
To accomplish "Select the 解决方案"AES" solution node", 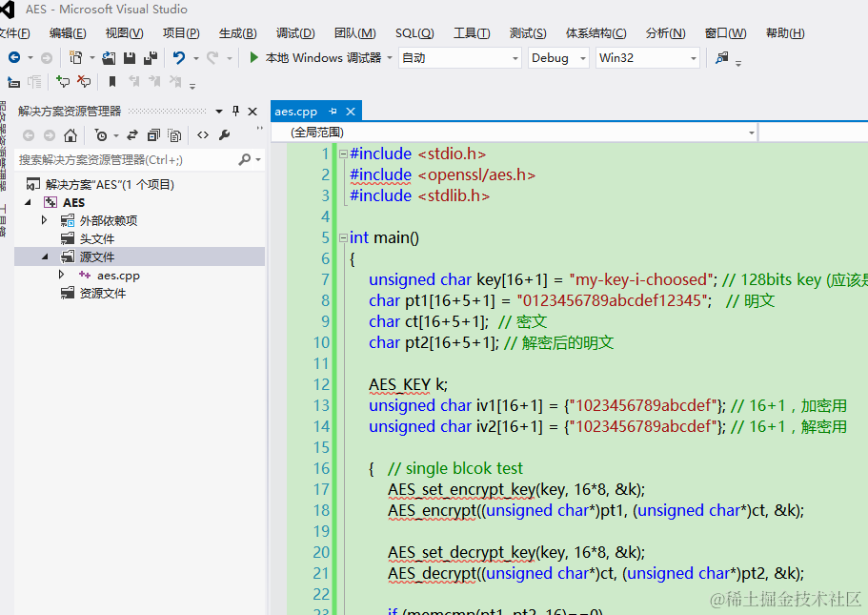I will pyautogui.click(x=110, y=185).
